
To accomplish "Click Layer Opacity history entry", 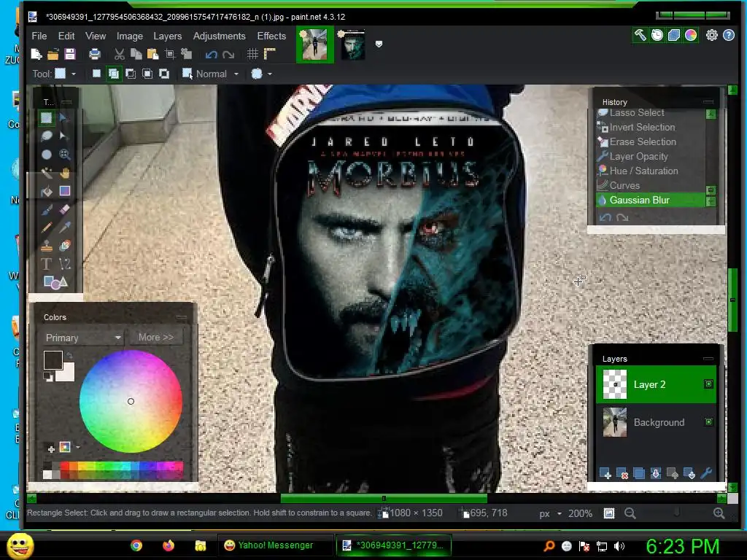I will (x=650, y=156).
